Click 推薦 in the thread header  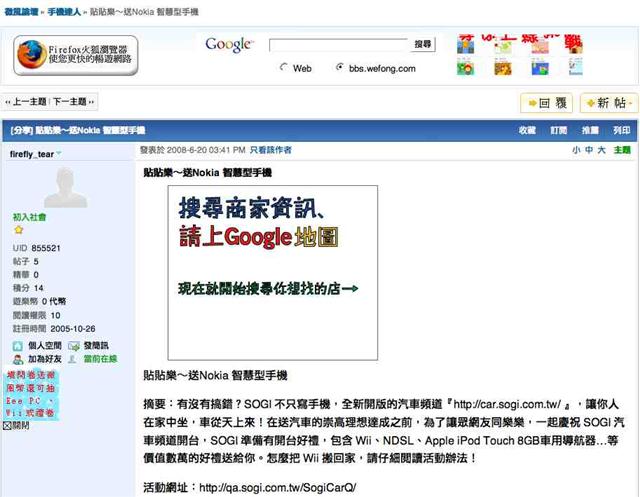point(590,130)
